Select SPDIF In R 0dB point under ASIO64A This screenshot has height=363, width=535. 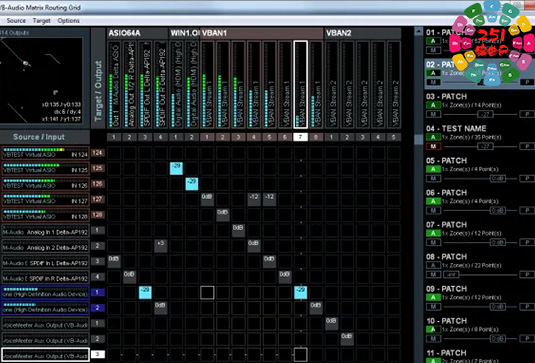[x=130, y=277]
